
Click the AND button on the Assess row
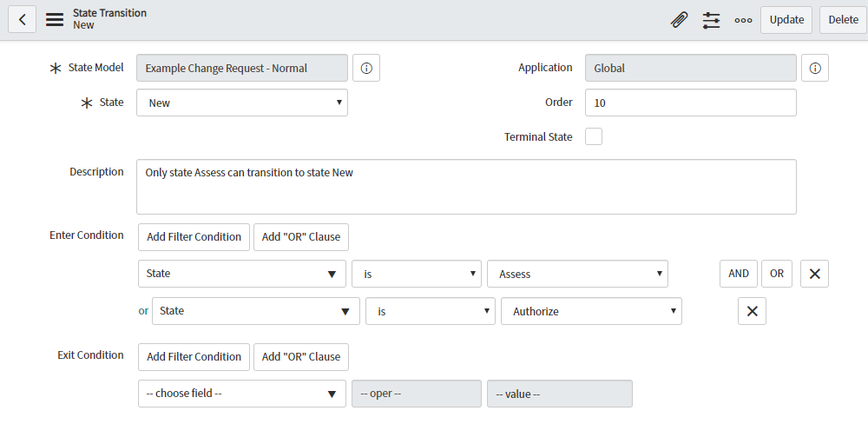(739, 274)
